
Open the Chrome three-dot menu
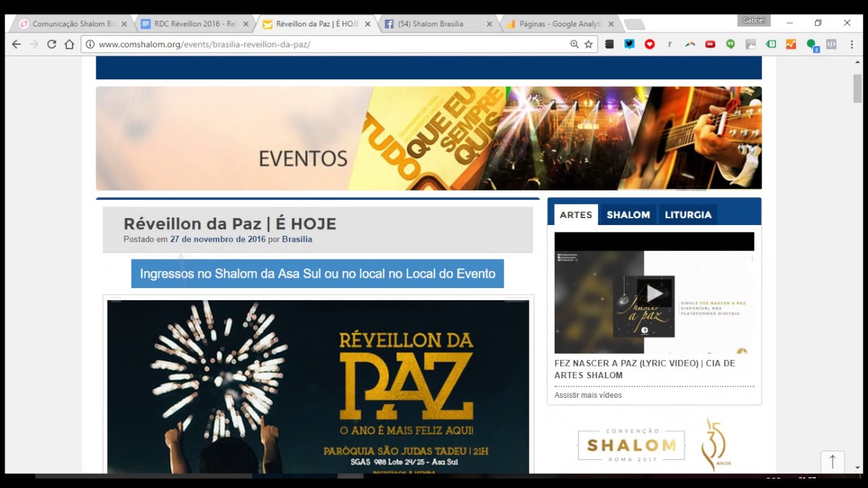coord(852,44)
